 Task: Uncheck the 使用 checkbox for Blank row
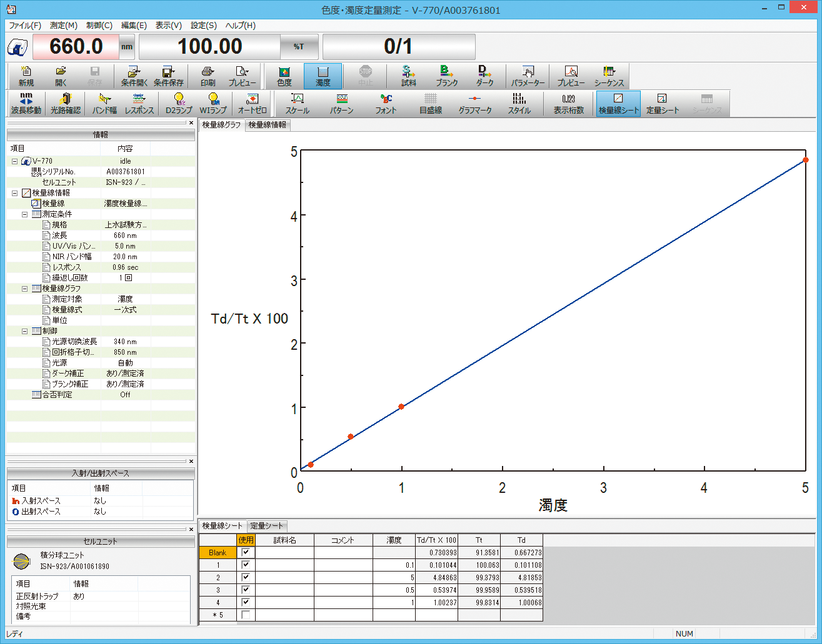246,552
